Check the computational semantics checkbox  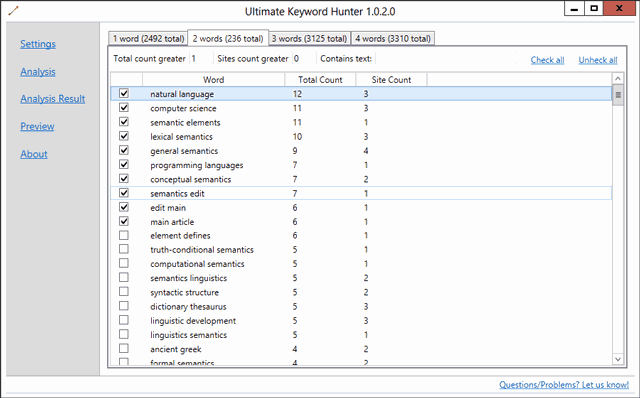pos(124,263)
